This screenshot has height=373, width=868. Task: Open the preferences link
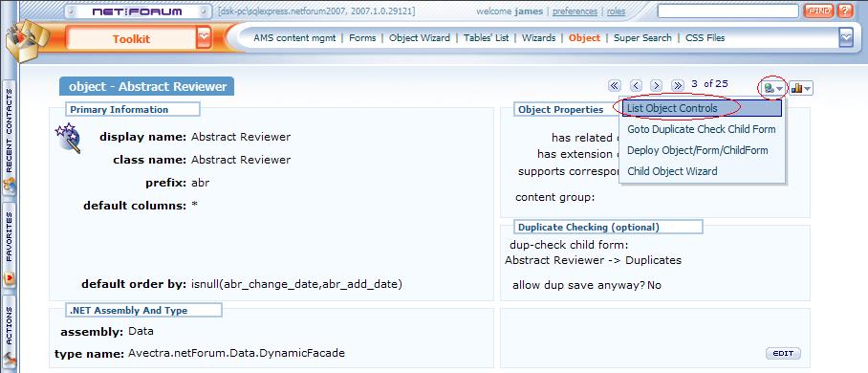tap(575, 11)
